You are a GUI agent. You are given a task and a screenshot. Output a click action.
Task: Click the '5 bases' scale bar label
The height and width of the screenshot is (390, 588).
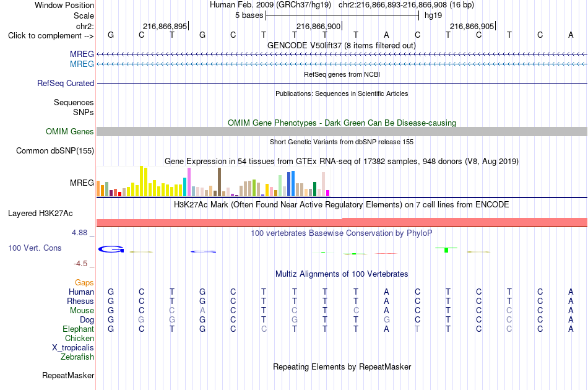click(x=249, y=15)
